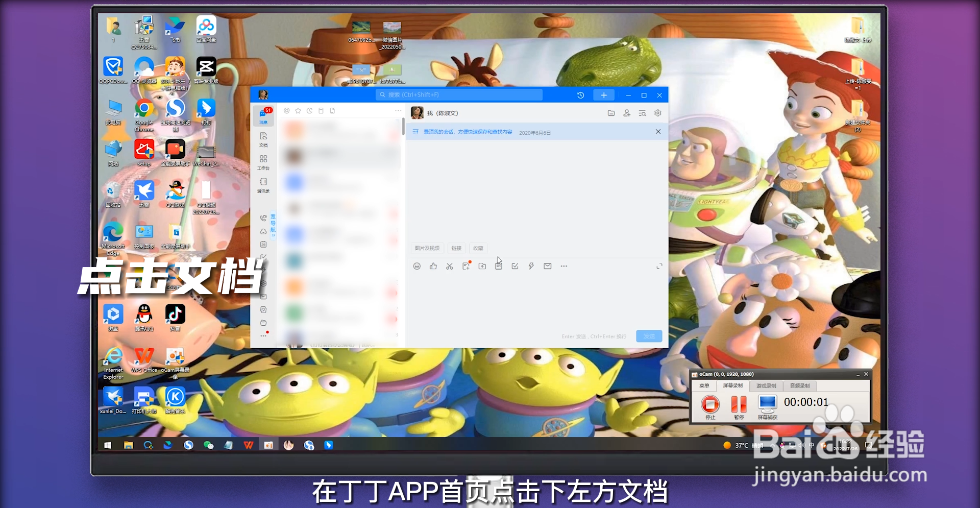Open the 消息 tab with the 51 badge
The image size is (980, 508).
263,116
